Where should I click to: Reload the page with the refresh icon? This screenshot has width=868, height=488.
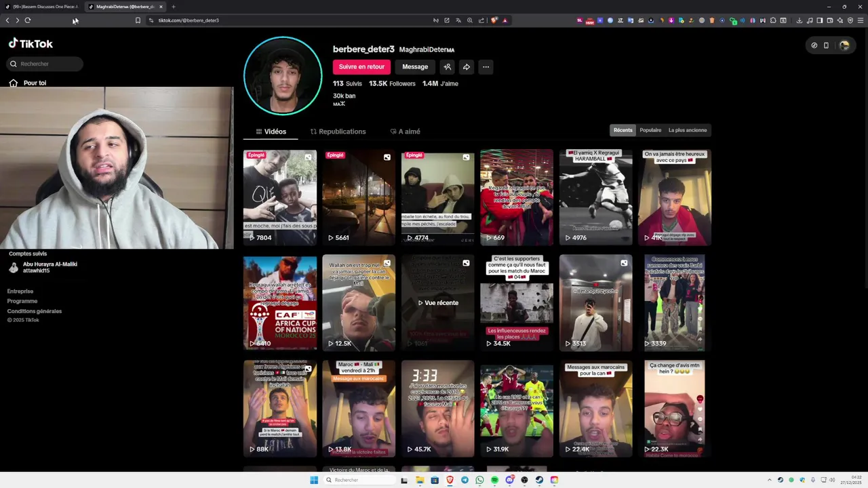(28, 20)
